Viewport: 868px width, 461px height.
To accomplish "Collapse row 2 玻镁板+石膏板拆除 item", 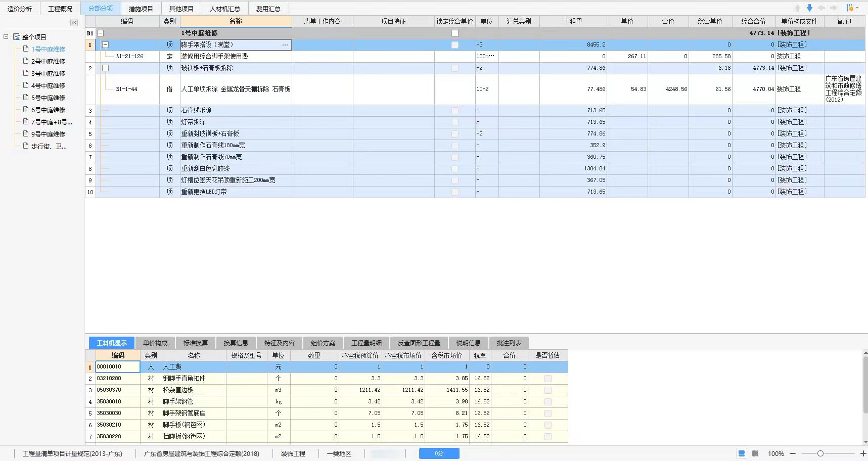I will point(106,68).
